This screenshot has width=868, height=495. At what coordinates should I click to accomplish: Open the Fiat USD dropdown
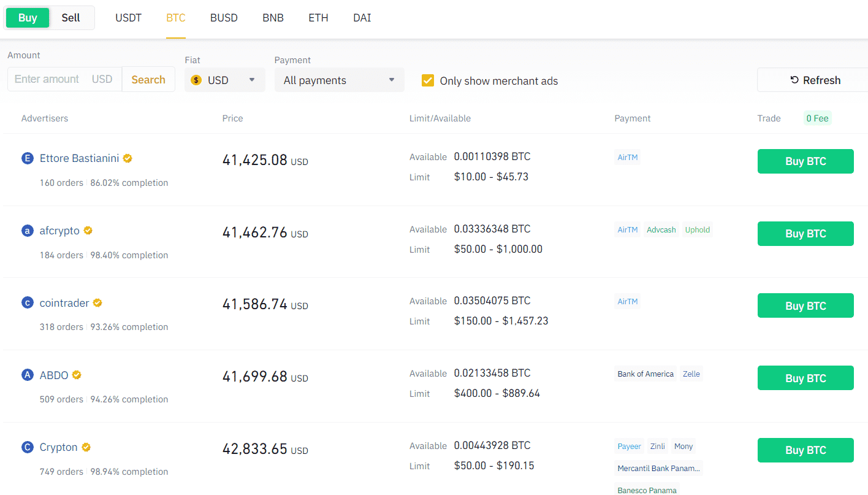[x=225, y=80]
